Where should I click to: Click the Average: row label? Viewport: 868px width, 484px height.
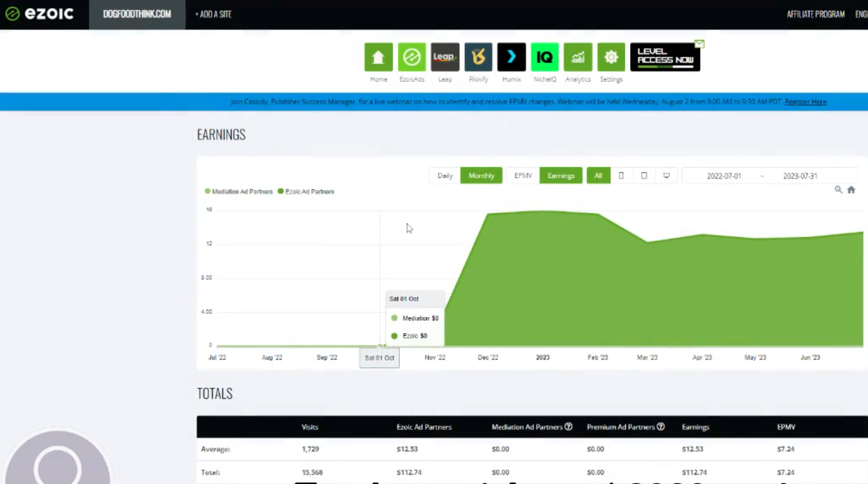click(215, 449)
